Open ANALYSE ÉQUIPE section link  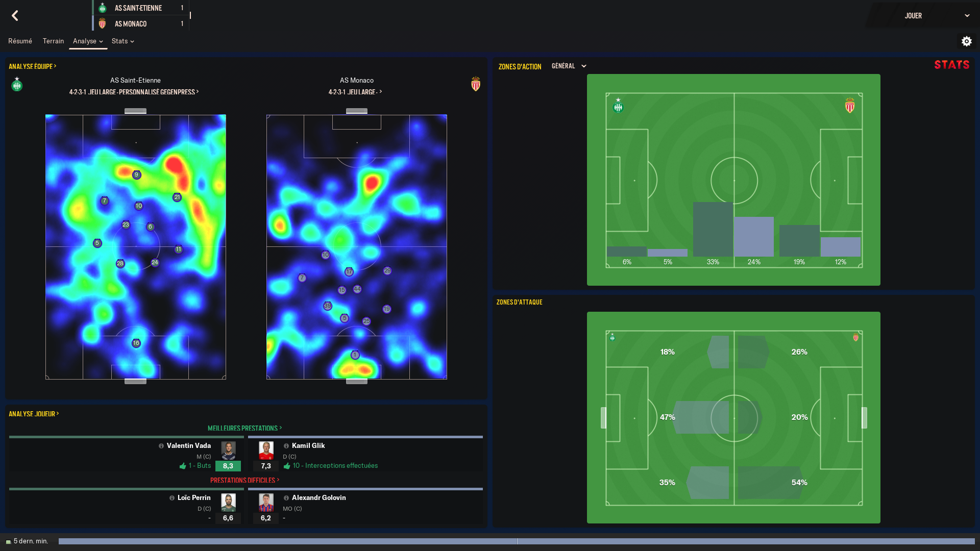click(33, 66)
